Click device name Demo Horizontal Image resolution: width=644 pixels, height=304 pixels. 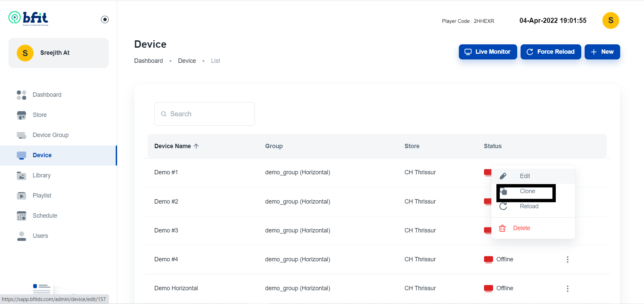pyautogui.click(x=176, y=288)
